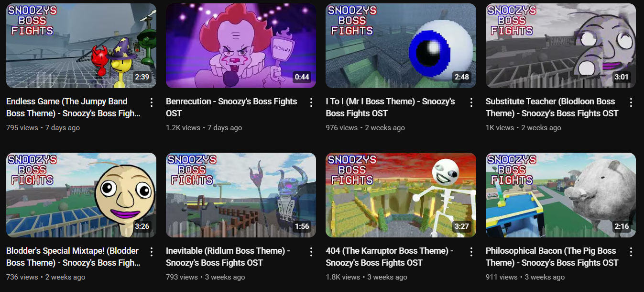Click the 2:39 duration badge on Endless Game
The width and height of the screenshot is (644, 292).
coord(142,77)
